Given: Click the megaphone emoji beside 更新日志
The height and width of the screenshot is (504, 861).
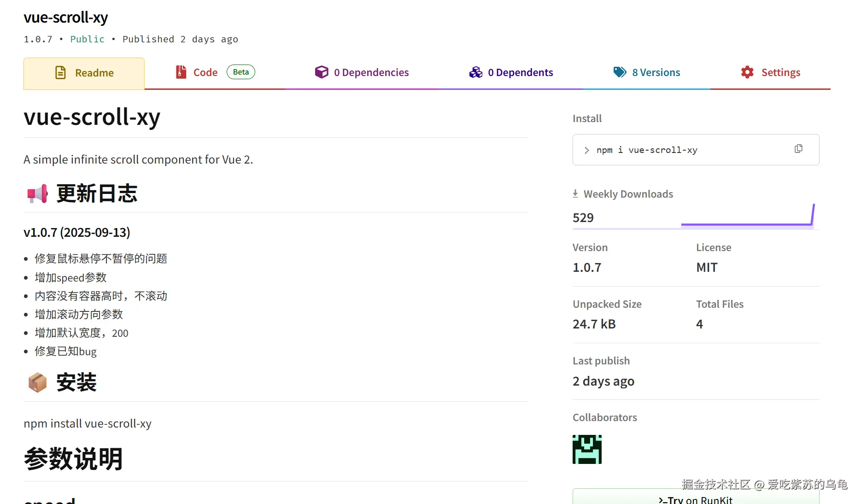Looking at the screenshot, I should (37, 194).
